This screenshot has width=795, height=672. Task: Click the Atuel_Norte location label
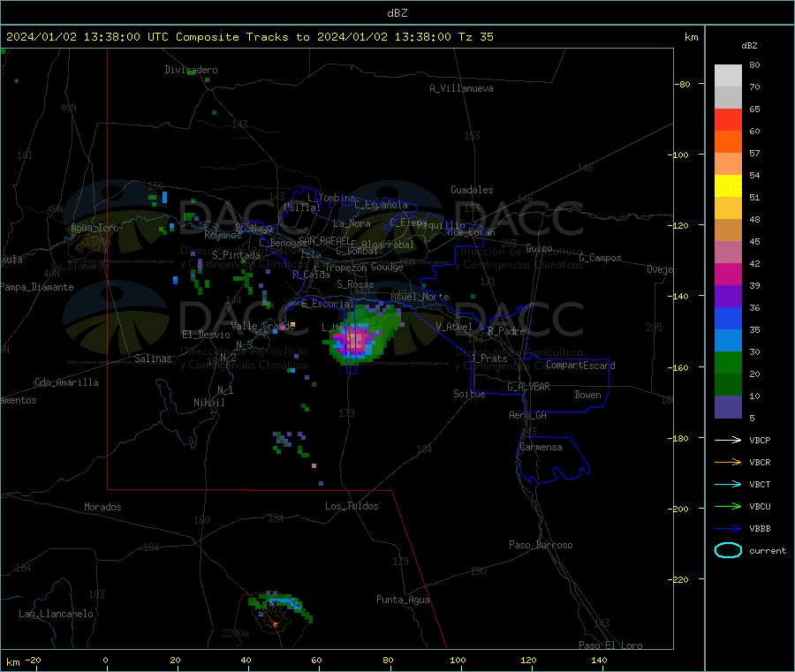click(420, 297)
